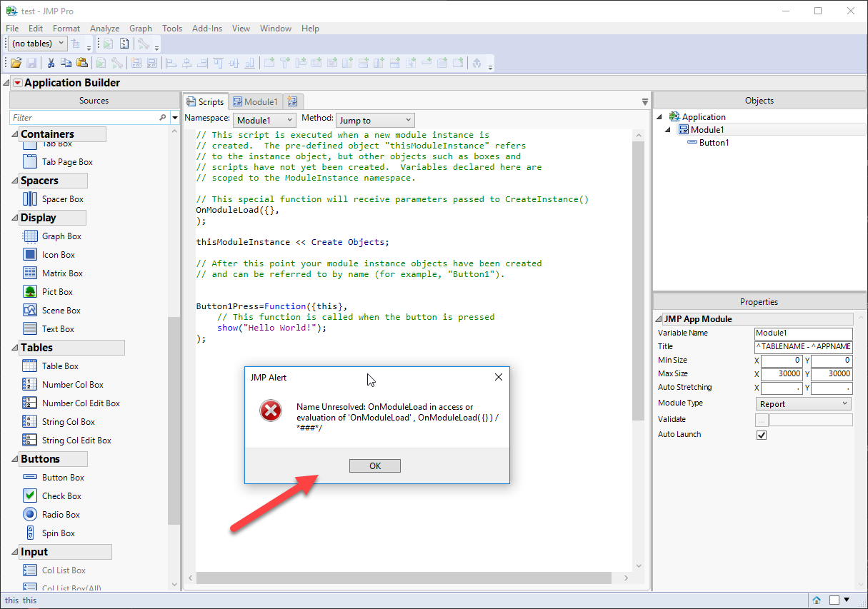This screenshot has width=868, height=609.
Task: Click the Paste clipboard toolbar icon
Action: 82,63
